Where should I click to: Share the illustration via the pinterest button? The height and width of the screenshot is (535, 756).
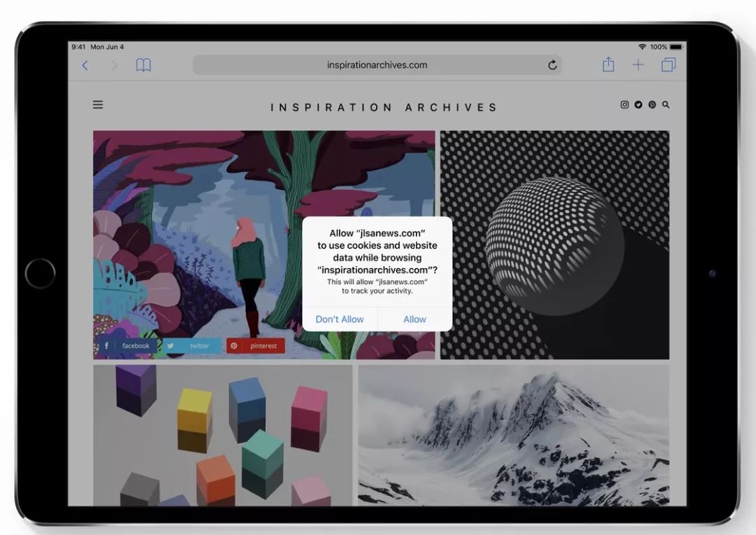point(255,346)
